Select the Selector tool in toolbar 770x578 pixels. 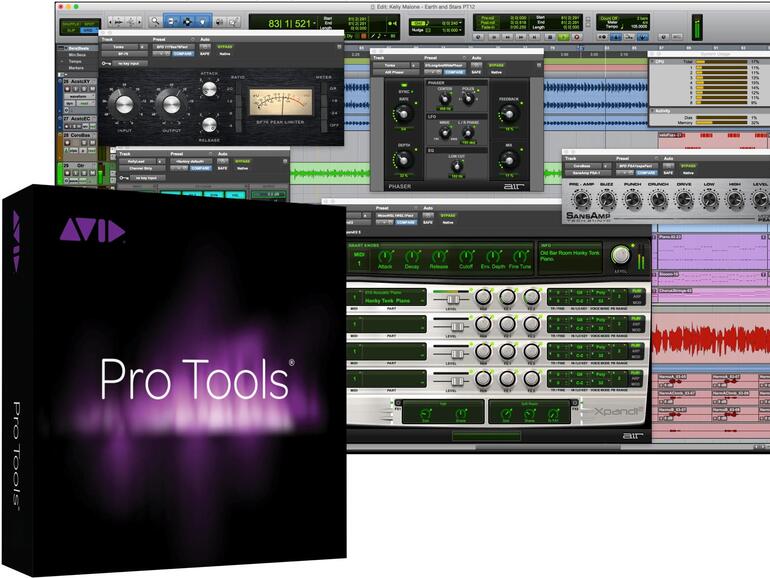point(187,21)
